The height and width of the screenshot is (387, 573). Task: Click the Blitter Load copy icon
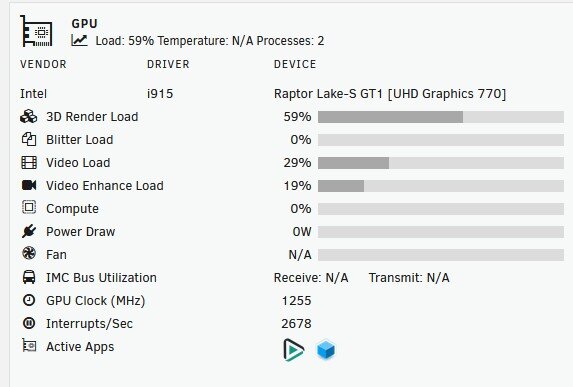tap(29, 139)
